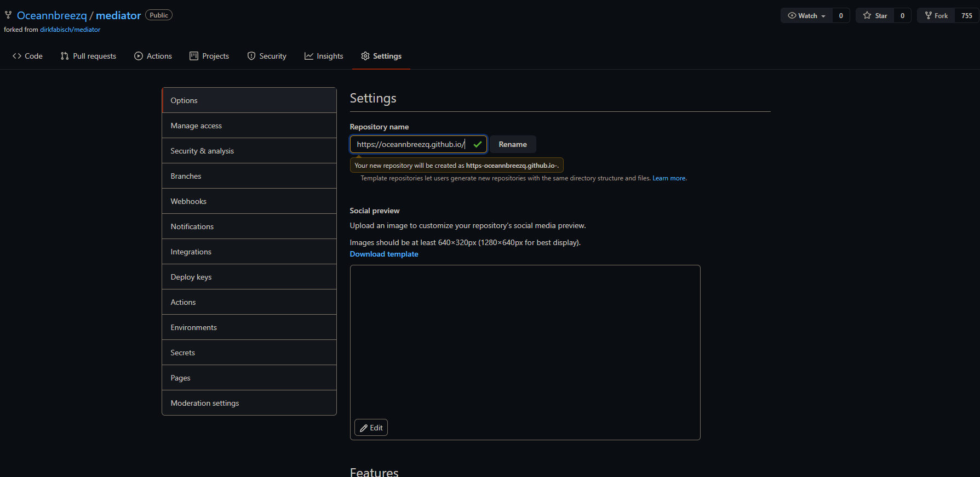Follow the dirkfabisch/mediator upstream link

click(70, 30)
